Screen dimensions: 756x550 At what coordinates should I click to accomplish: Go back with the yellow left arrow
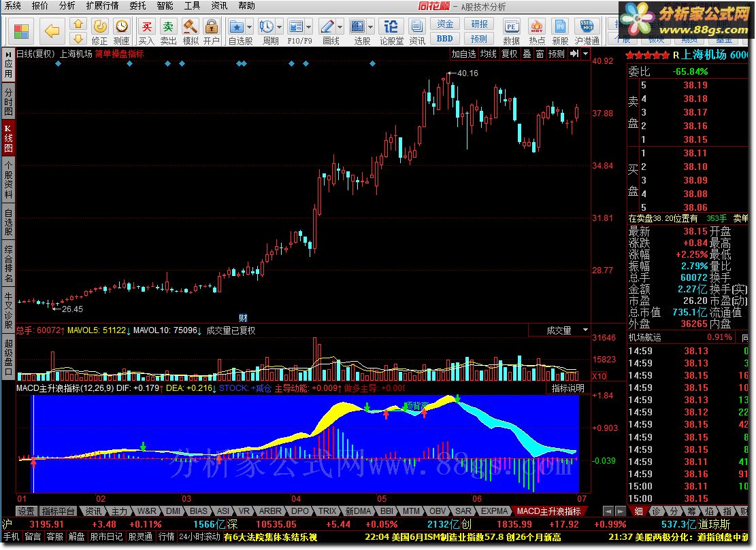pos(52,31)
